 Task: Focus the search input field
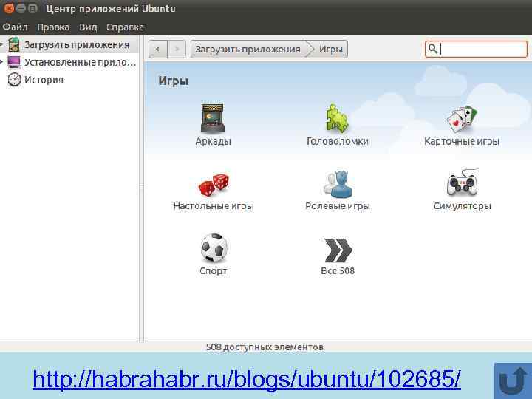click(476, 49)
